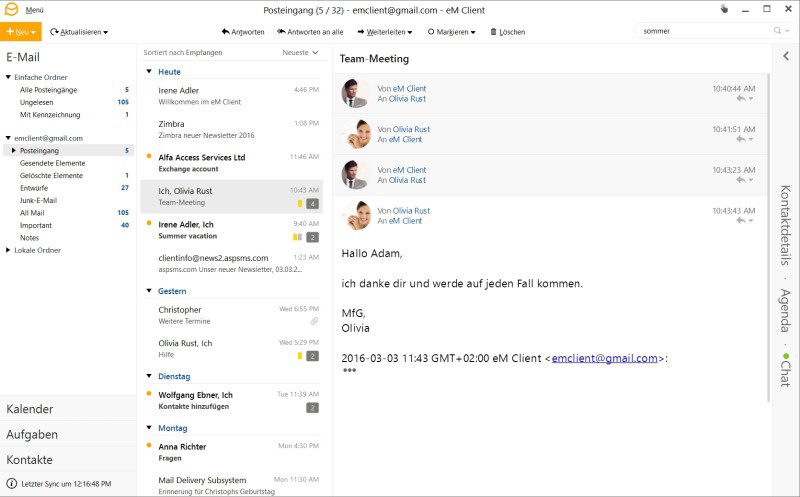800x497 pixels.
Task: Click Löschen to delete the message
Action: pyautogui.click(x=508, y=32)
